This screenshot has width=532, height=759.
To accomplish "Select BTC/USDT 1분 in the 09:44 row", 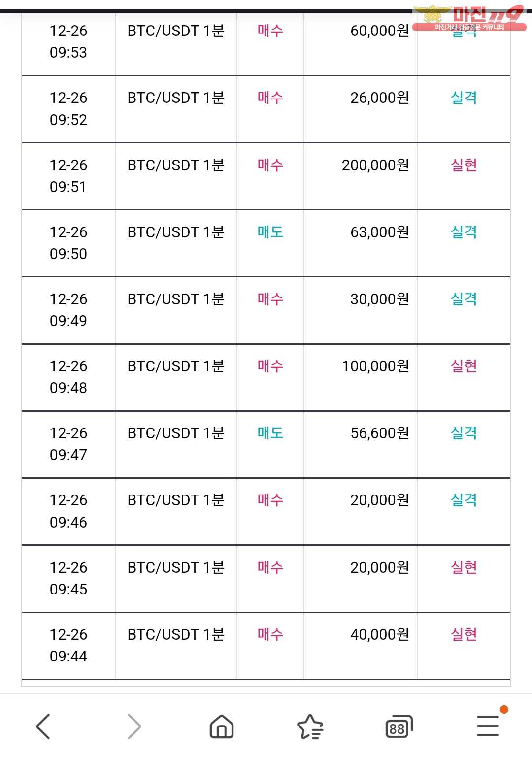I will point(176,634).
